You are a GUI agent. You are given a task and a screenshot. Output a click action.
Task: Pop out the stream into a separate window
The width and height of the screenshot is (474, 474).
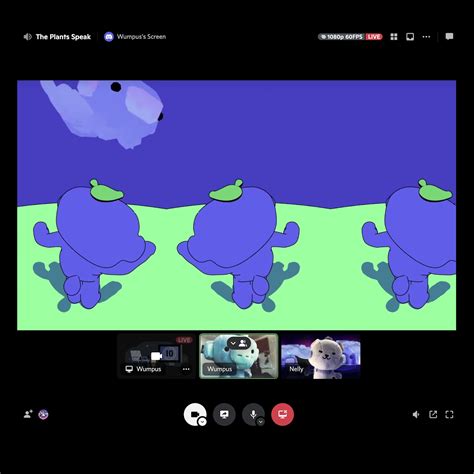click(433, 414)
